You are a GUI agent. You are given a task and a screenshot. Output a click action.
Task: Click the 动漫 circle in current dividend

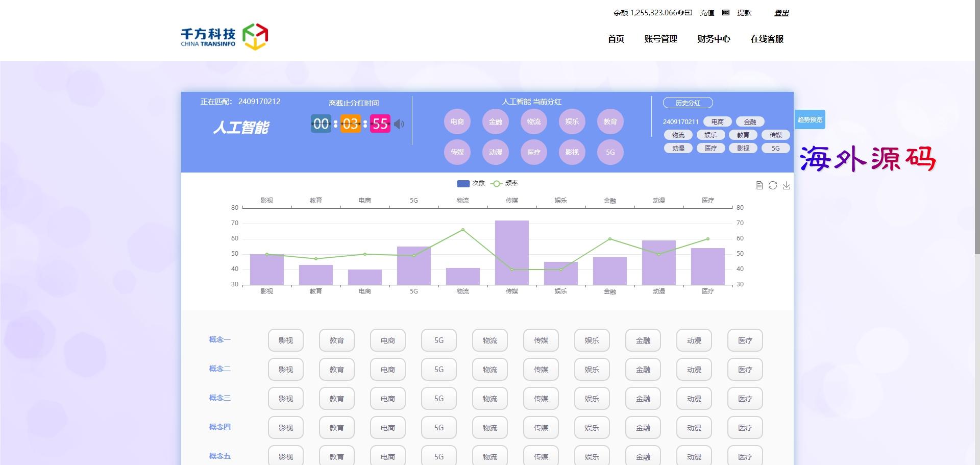496,152
